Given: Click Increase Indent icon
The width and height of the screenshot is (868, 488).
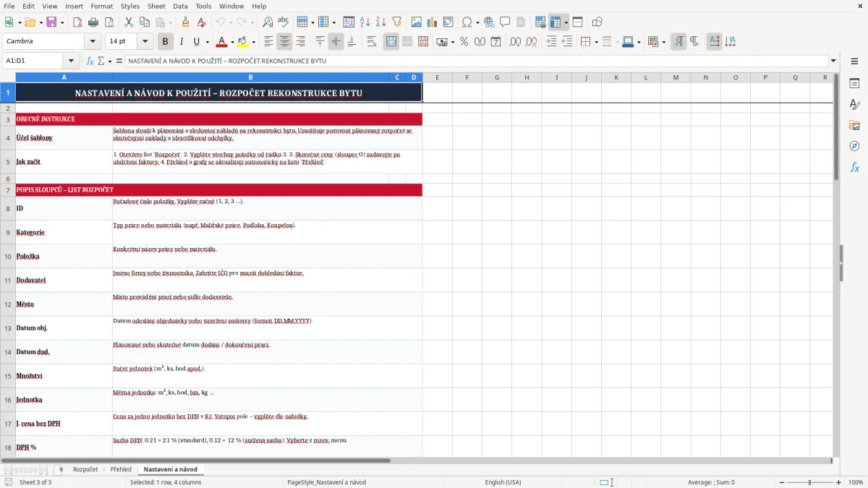Looking at the screenshot, I should tap(551, 42).
